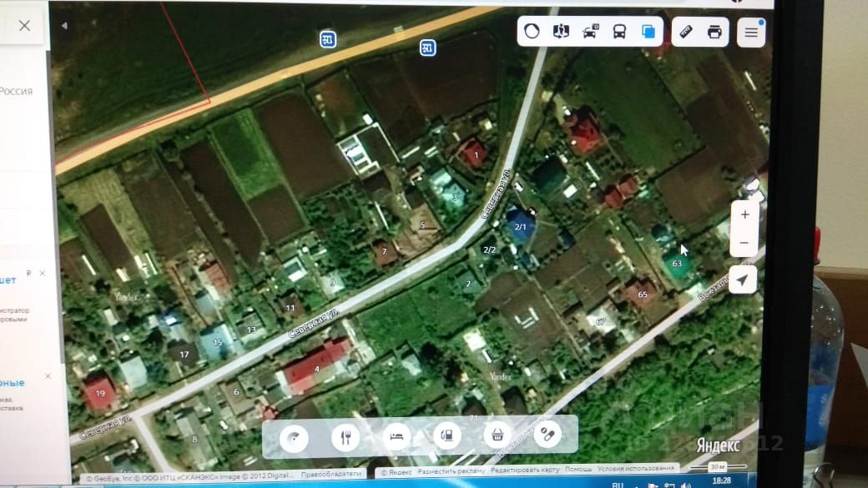The height and width of the screenshot is (488, 868).
Task: Select house number 65 on the map
Action: (x=643, y=295)
